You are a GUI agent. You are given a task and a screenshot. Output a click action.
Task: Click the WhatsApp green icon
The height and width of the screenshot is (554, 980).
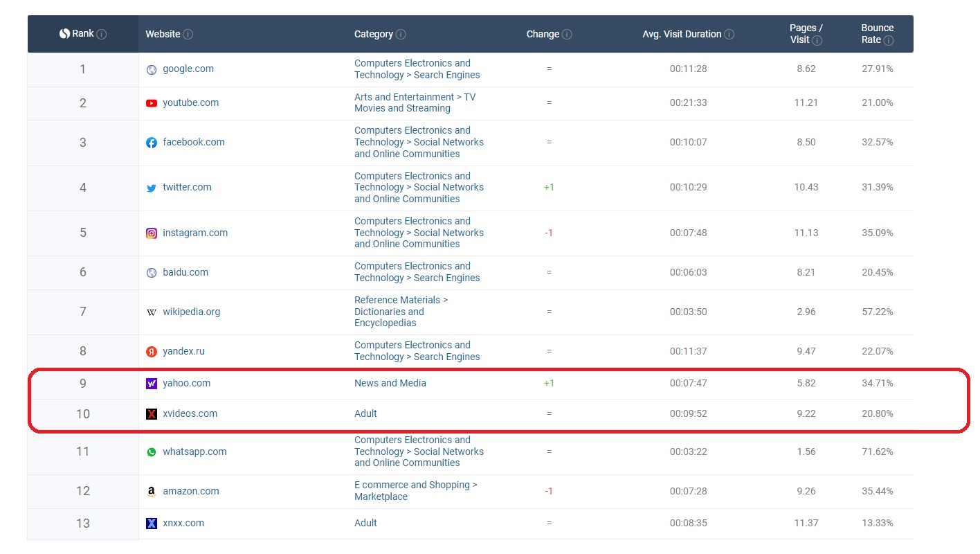coord(152,452)
